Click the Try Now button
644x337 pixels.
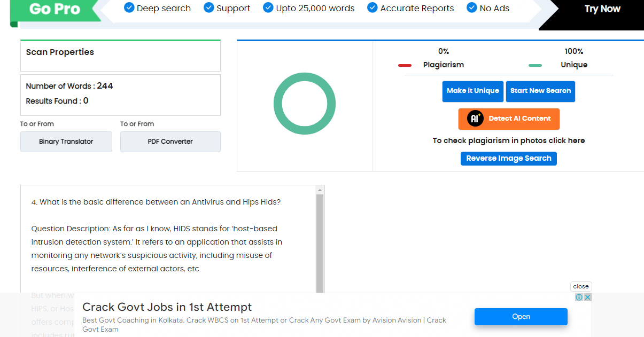[x=602, y=9]
